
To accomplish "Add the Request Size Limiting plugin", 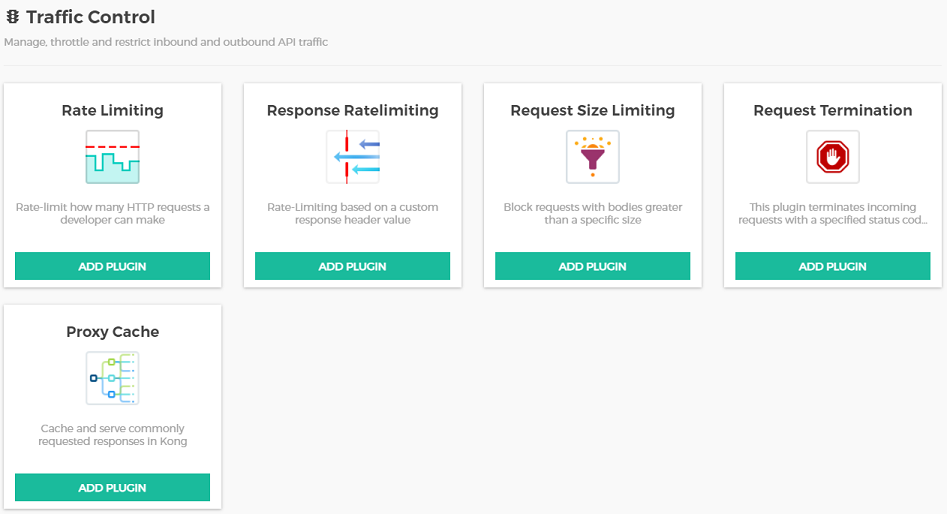I will pyautogui.click(x=592, y=266).
